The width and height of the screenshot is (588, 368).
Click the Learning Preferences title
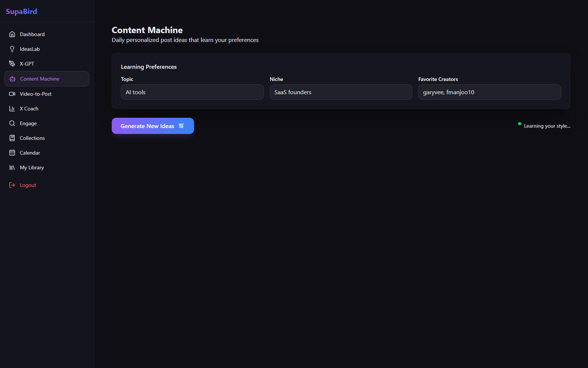pos(149,67)
